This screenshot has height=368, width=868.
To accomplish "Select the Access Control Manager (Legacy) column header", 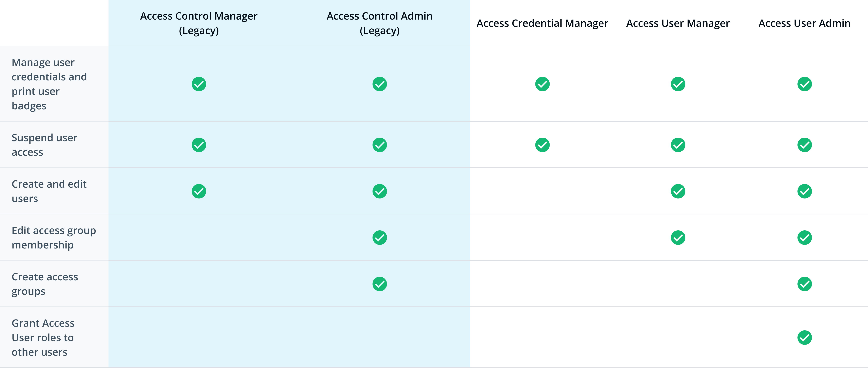I will coord(199,23).
